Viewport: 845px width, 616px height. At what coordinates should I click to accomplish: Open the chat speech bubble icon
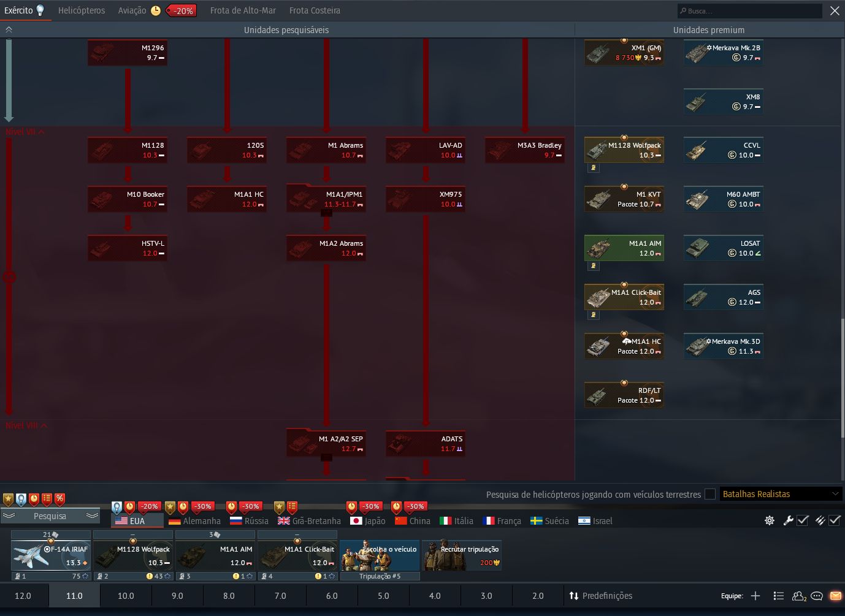817,596
